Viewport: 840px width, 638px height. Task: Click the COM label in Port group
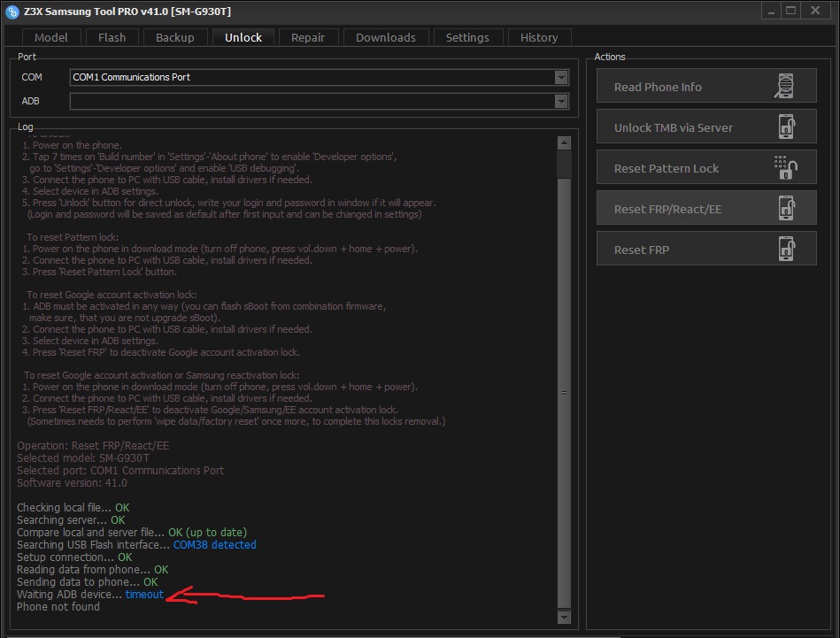tap(32, 77)
